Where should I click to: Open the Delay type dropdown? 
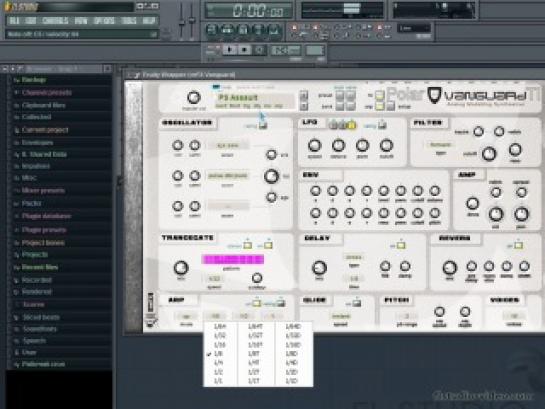pos(353,257)
